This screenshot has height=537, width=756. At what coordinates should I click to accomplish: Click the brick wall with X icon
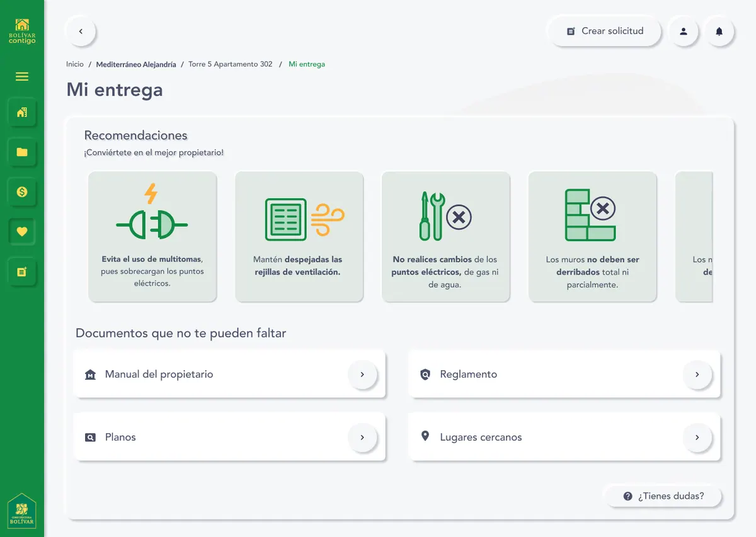[590, 215]
